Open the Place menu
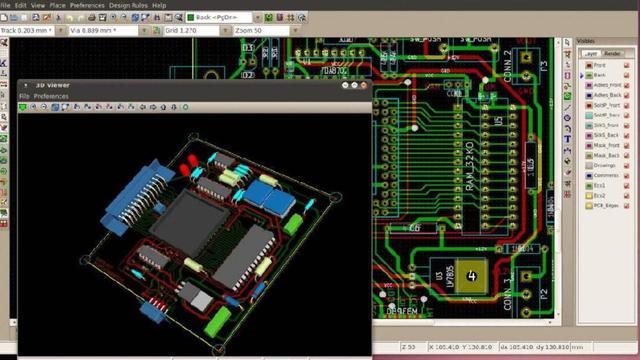Viewport: 640px width, 360px height. (57, 5)
